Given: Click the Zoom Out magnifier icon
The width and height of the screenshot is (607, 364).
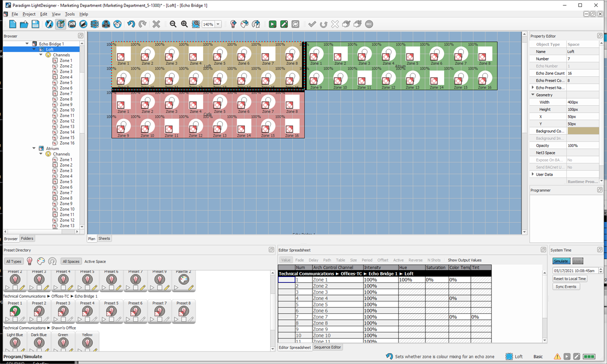Looking at the screenshot, I should point(173,24).
